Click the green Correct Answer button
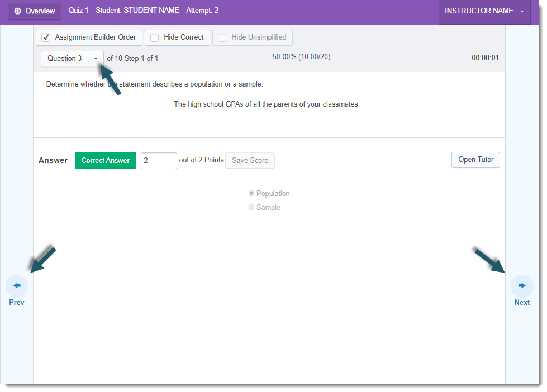Viewport: 547px width, 392px height. [x=106, y=160]
